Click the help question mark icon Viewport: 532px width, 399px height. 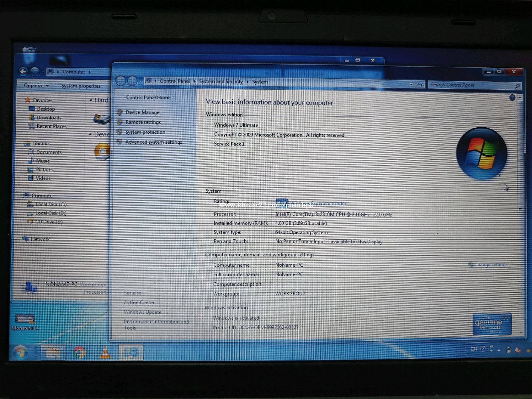[x=512, y=98]
